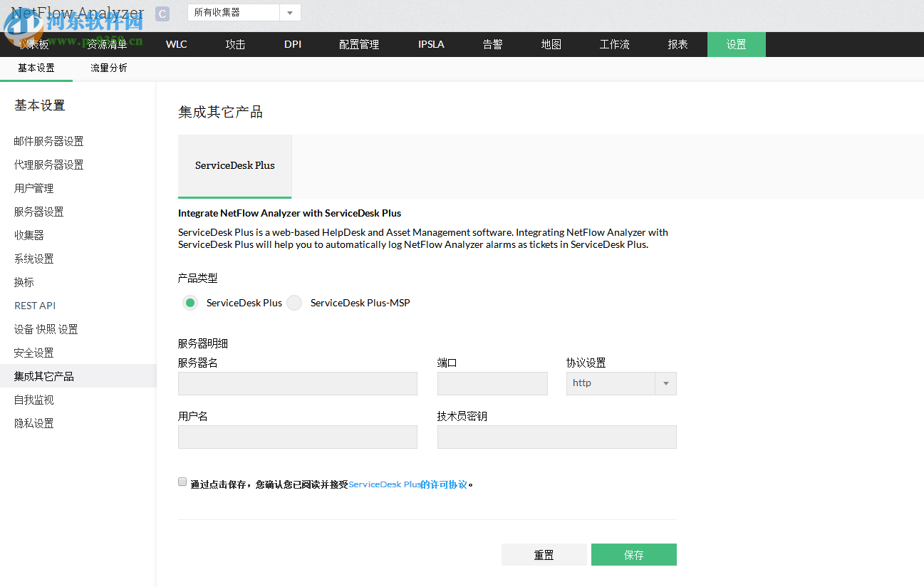Select ServiceDesk Plus-MSP product type
Viewport: 924px width, 587px height.
pos(294,303)
